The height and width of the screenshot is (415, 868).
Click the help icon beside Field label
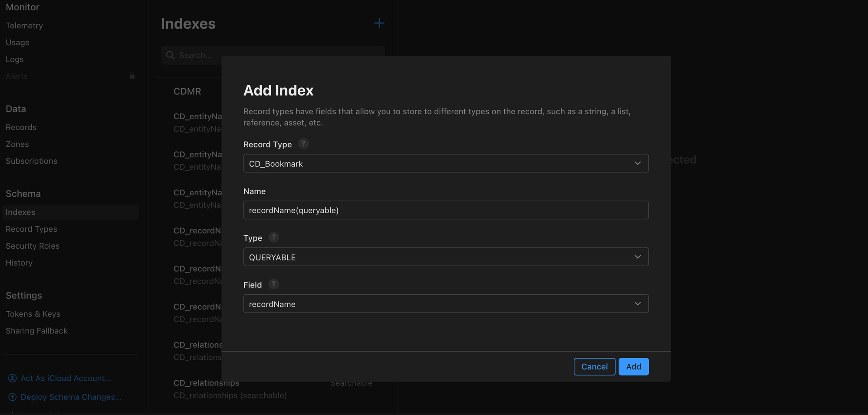(273, 284)
